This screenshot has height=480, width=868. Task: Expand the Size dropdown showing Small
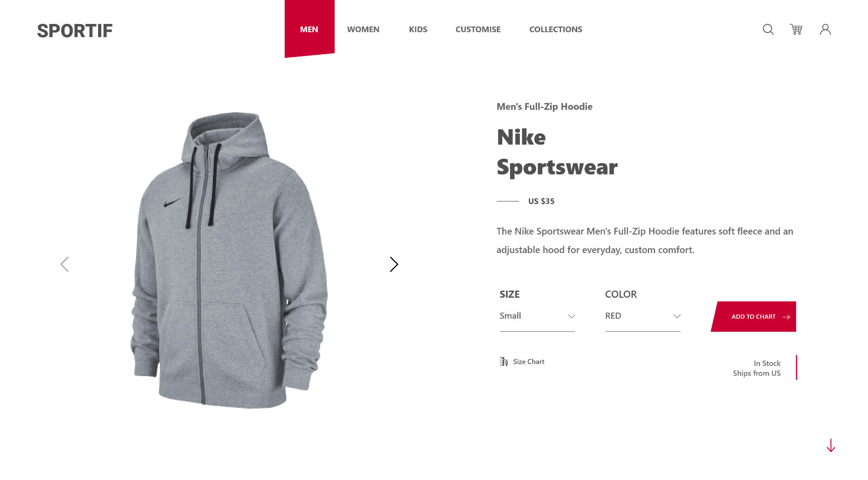537,316
